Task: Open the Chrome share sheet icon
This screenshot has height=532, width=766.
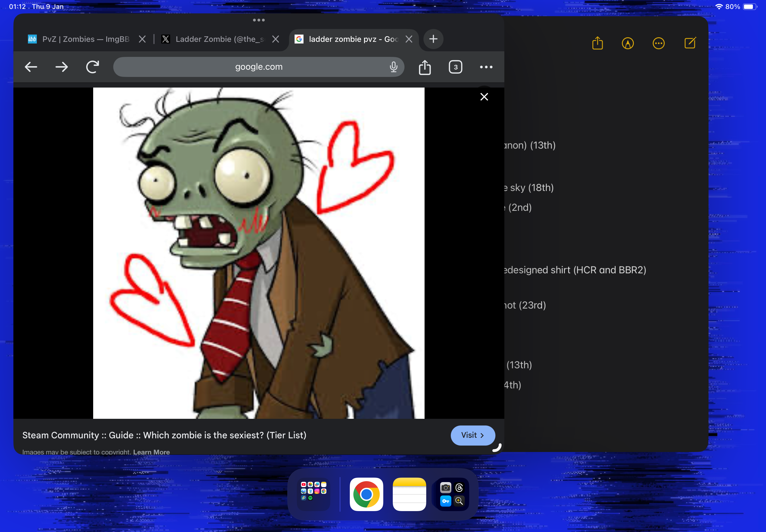Action: [425, 67]
